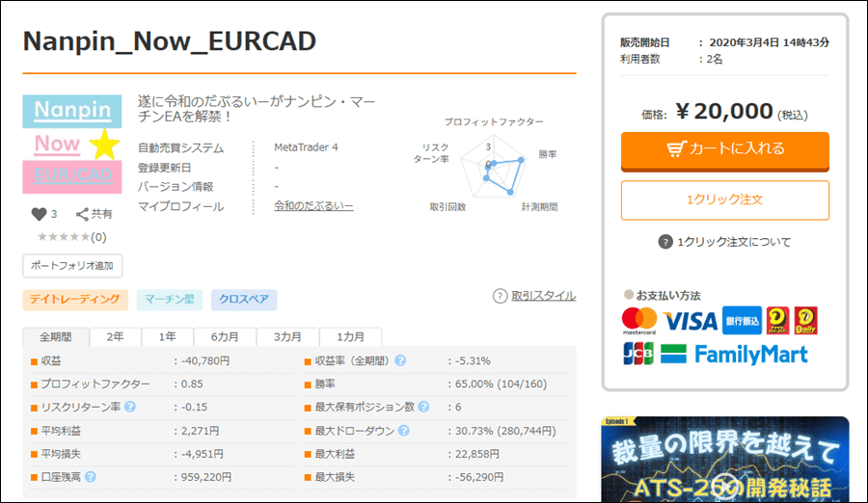Open 1クリック注文について link
This screenshot has height=503, width=868.
tap(734, 242)
